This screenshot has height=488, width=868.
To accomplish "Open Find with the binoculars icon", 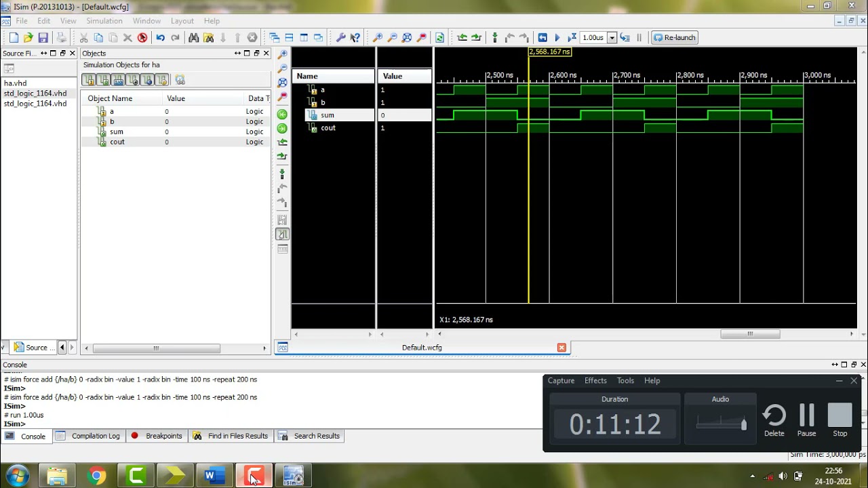I will [194, 38].
